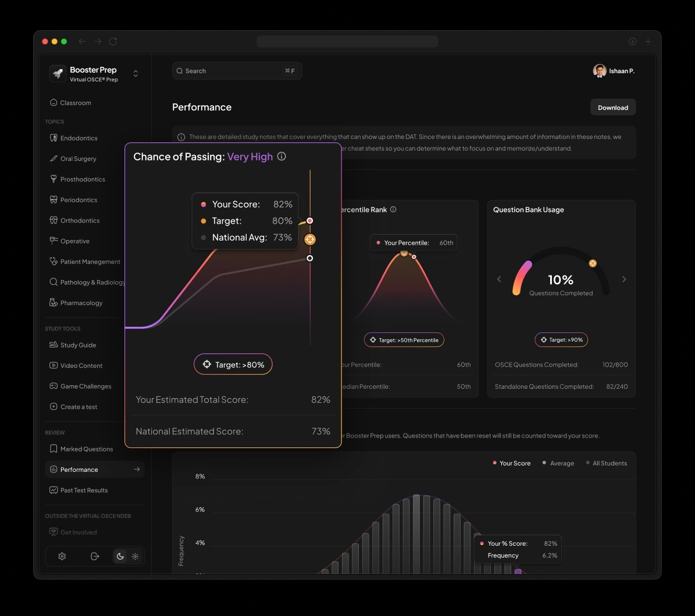This screenshot has height=616, width=695.
Task: Click the Target: >90% pill
Action: click(x=561, y=339)
